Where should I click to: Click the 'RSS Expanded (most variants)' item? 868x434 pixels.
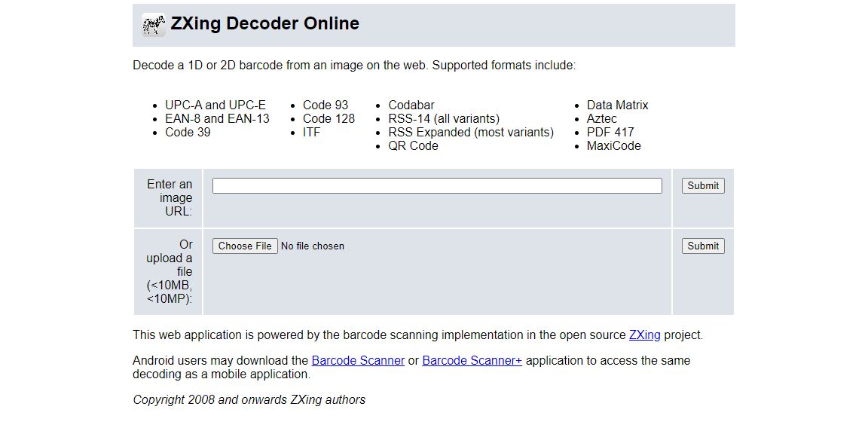point(471,133)
